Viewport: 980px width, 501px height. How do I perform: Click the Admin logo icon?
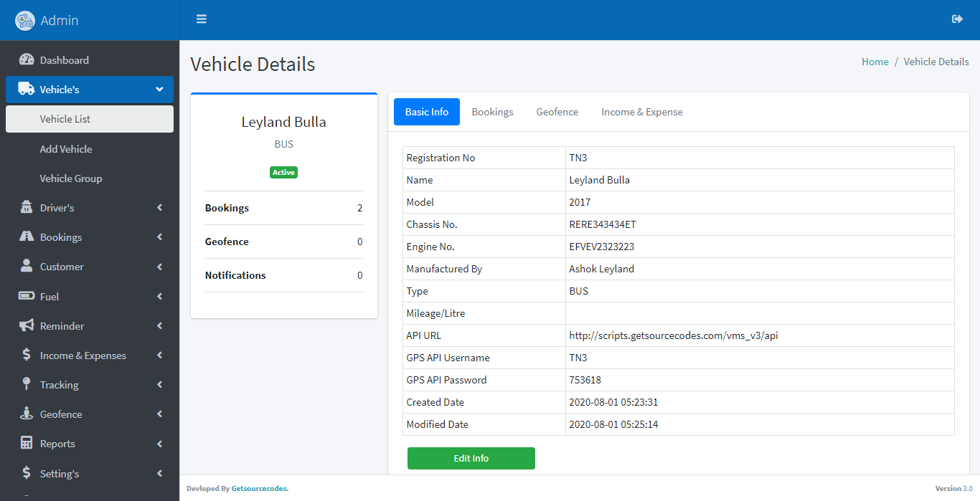point(25,20)
